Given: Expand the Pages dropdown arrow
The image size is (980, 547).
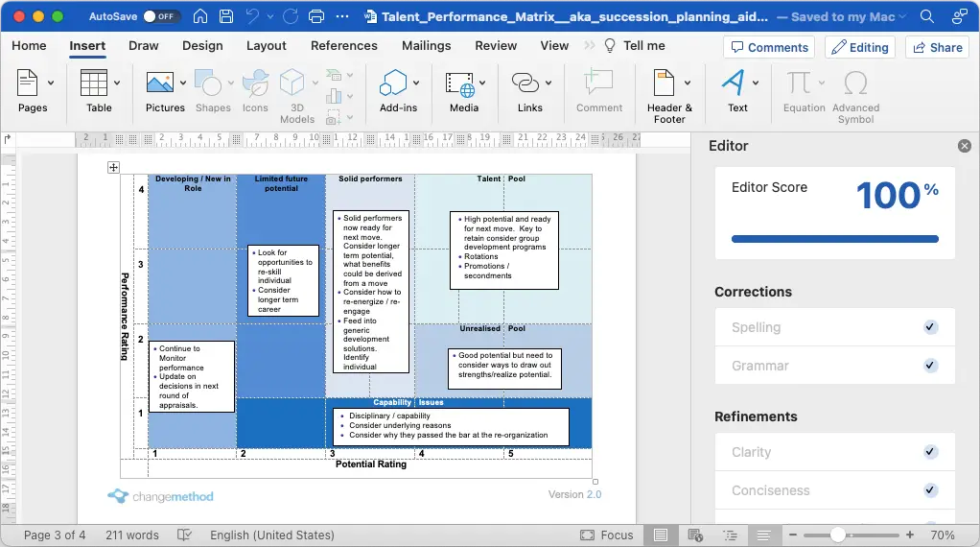Looking at the screenshot, I should click(x=51, y=83).
